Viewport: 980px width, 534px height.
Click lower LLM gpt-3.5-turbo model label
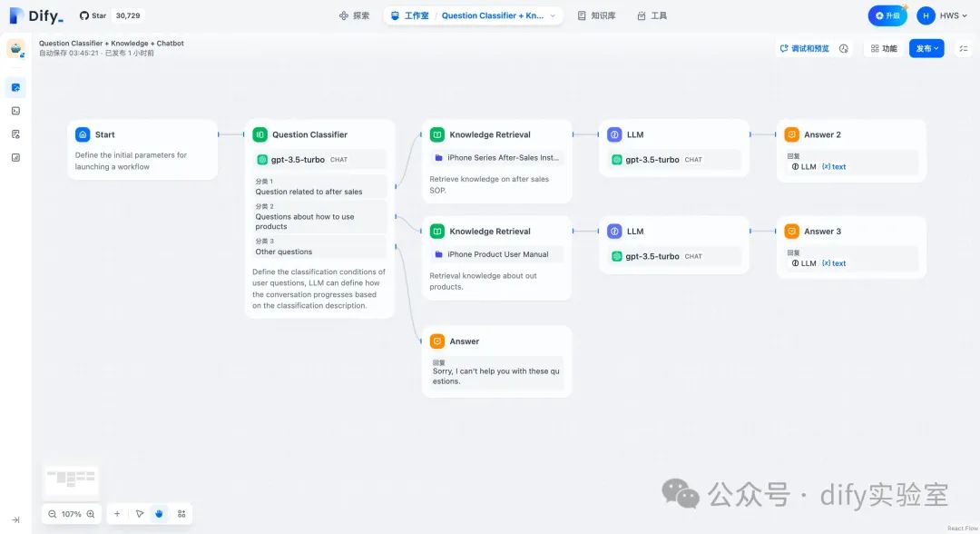pos(652,256)
